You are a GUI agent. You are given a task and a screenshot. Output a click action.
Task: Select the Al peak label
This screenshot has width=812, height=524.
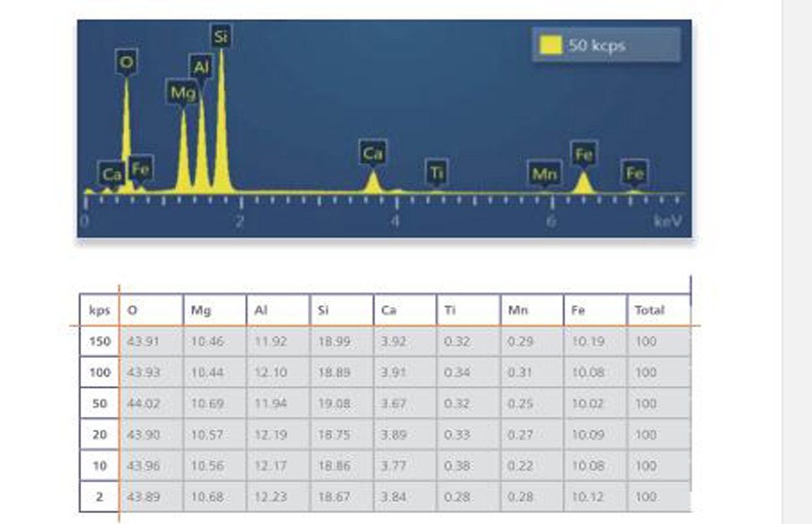pos(201,67)
